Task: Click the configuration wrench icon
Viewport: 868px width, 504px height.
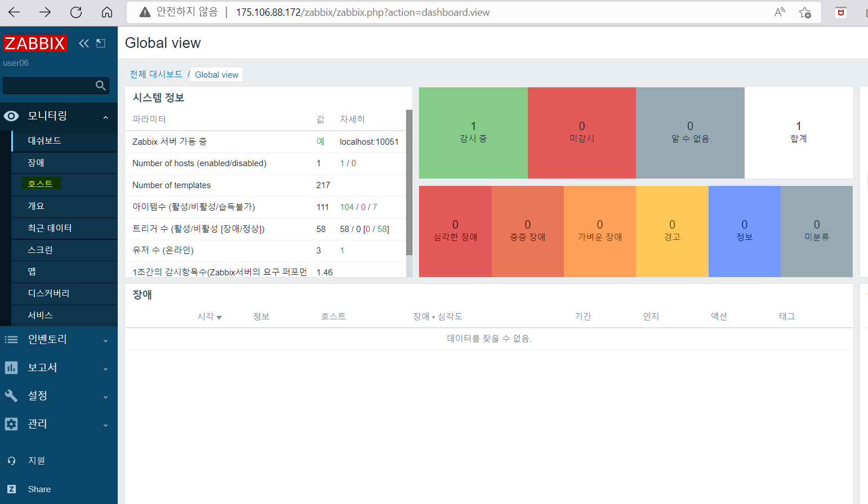Action: tap(11, 395)
